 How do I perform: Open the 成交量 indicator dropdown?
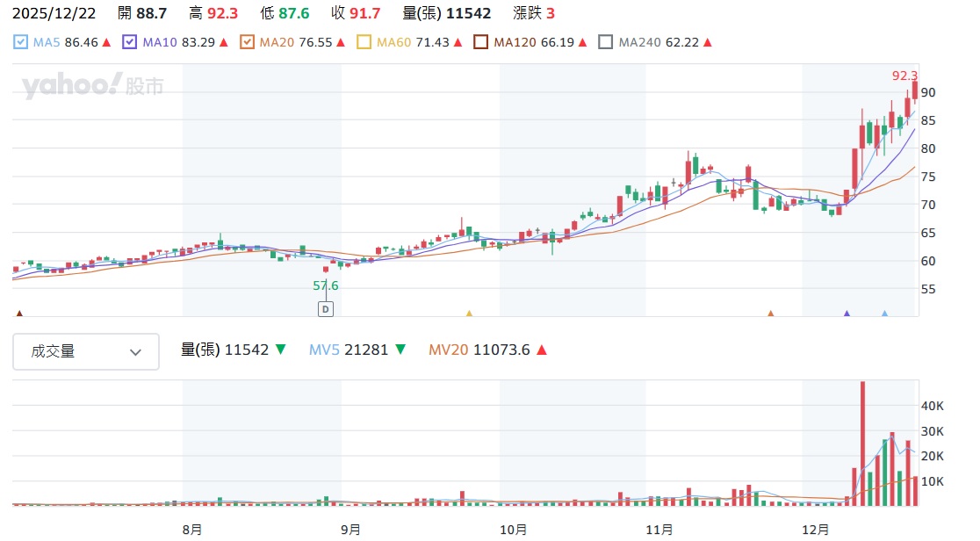pyautogui.click(x=86, y=351)
